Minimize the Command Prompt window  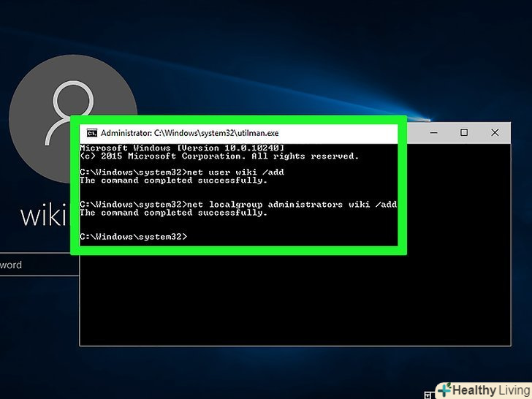point(433,132)
